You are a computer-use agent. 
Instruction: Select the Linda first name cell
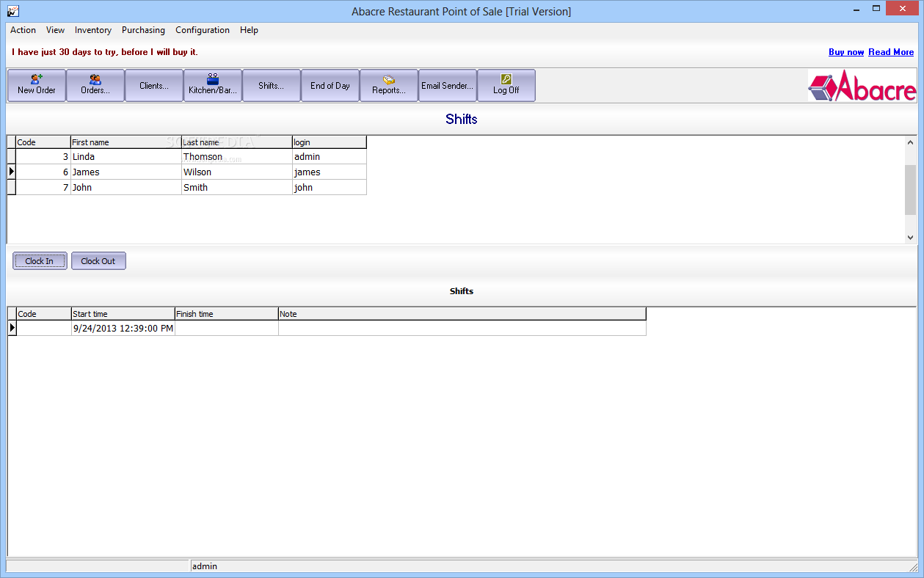[125, 157]
